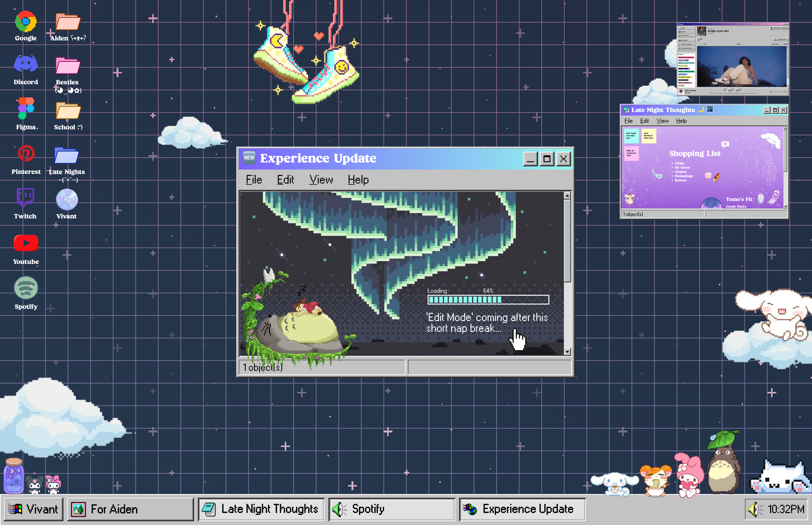Switch to the For Aiden taskbar item
The height and width of the screenshot is (525, 812).
point(130,509)
